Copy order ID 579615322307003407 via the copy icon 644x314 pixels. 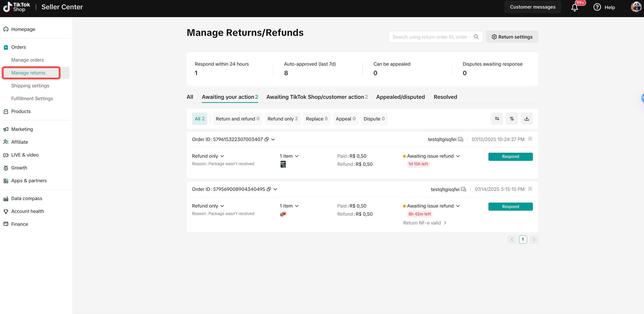[x=266, y=139]
